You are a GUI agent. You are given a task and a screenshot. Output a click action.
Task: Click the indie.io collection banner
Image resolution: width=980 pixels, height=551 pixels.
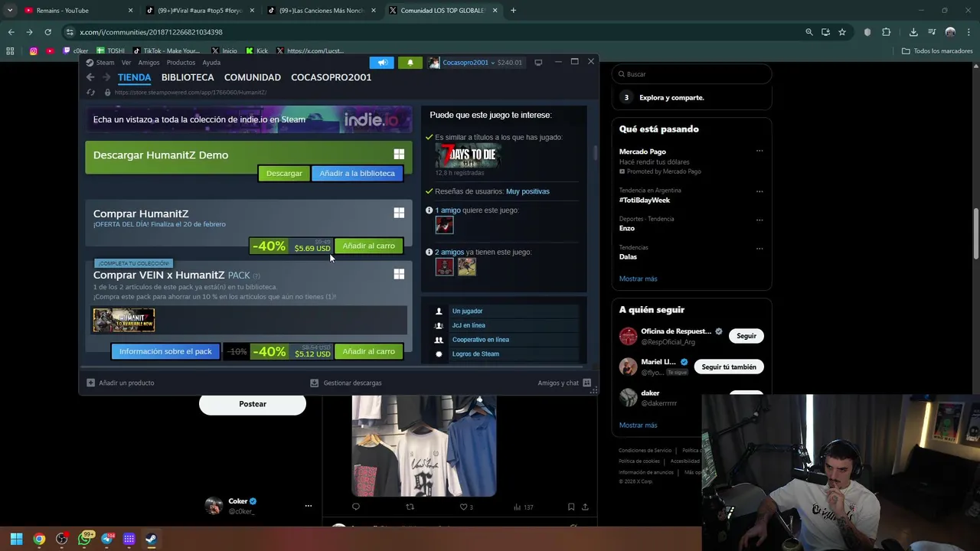249,119
